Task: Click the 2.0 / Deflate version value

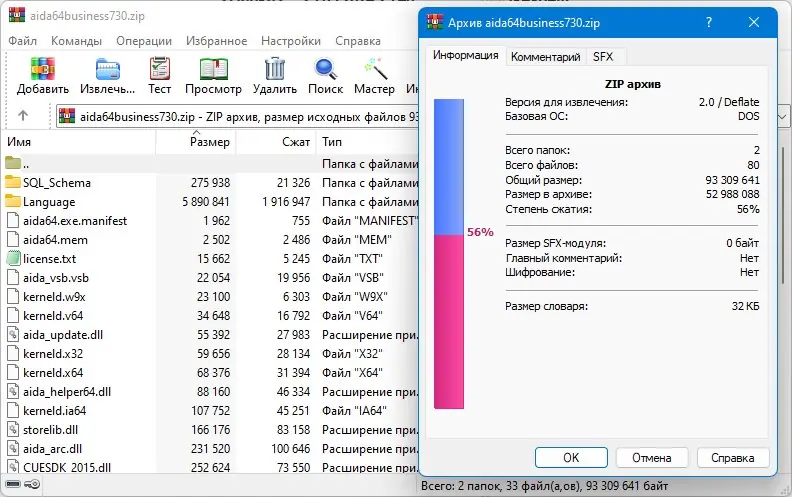Action: (x=729, y=102)
